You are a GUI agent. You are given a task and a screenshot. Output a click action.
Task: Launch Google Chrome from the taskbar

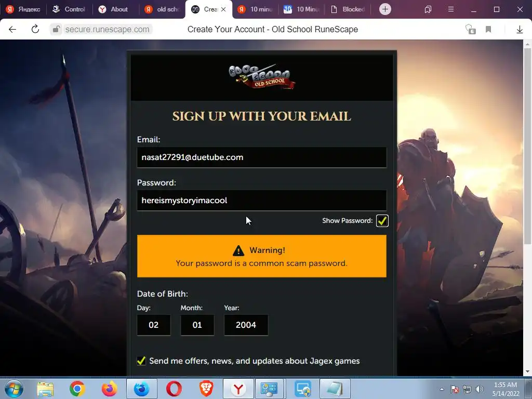point(77,389)
